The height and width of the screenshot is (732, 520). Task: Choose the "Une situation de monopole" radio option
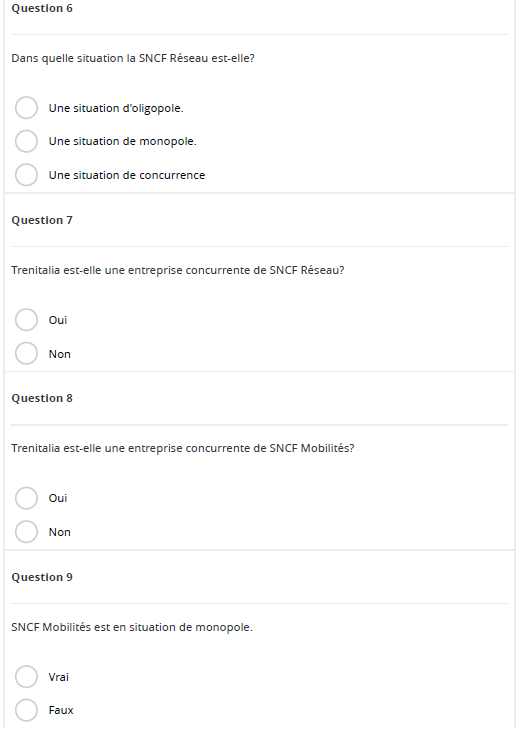[x=26, y=141]
